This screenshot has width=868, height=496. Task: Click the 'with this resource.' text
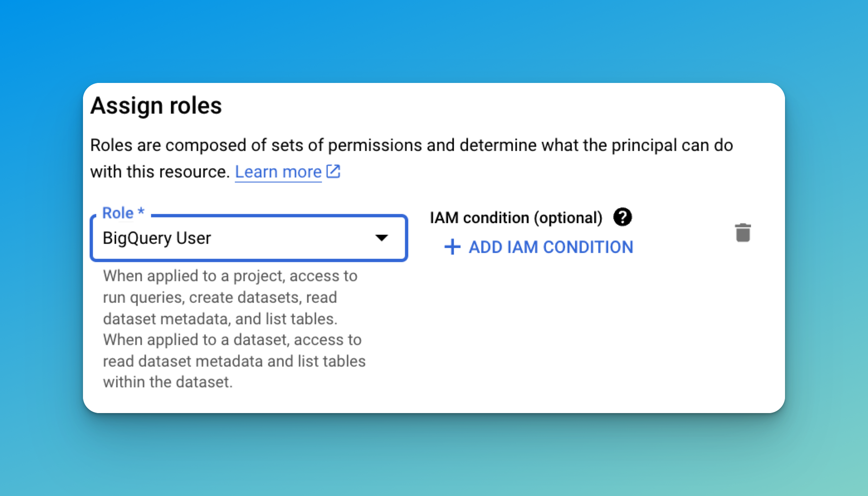(160, 172)
